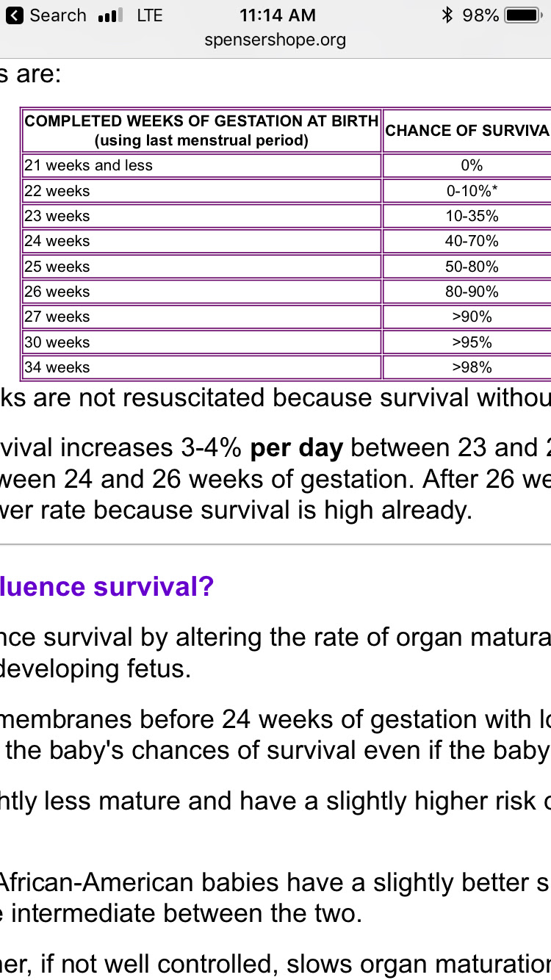Tap the back arrow icon to Search
Screen dimensions: 551x980
tap(15, 15)
